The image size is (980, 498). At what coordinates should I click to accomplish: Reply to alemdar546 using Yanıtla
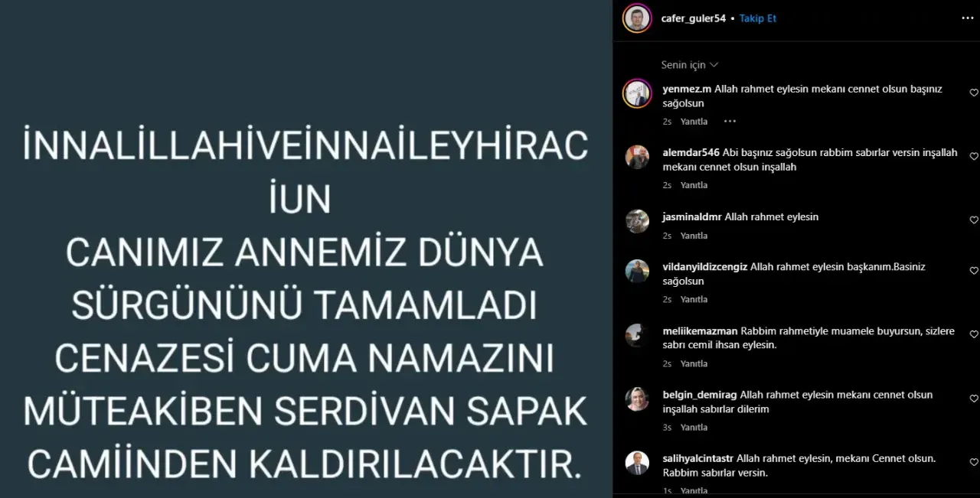(694, 185)
